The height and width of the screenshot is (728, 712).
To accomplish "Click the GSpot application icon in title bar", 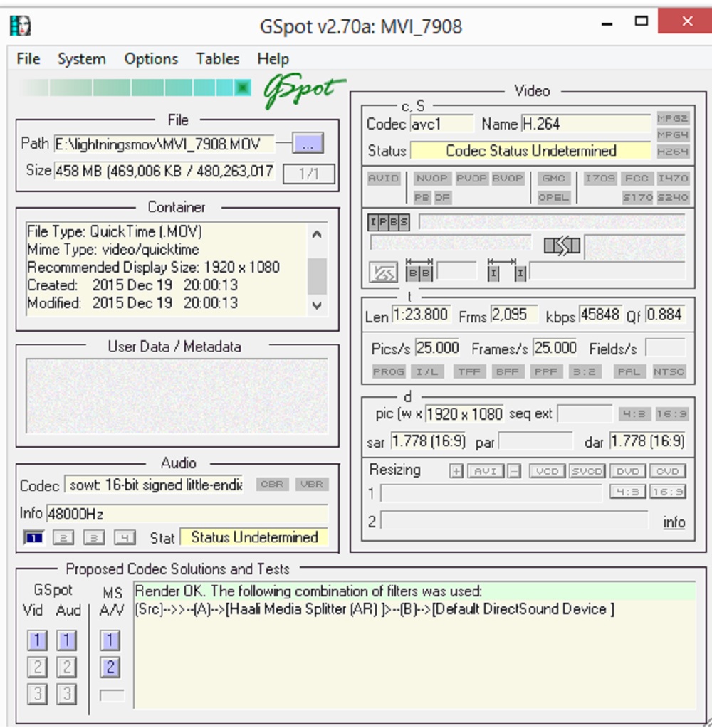I will click(x=20, y=26).
